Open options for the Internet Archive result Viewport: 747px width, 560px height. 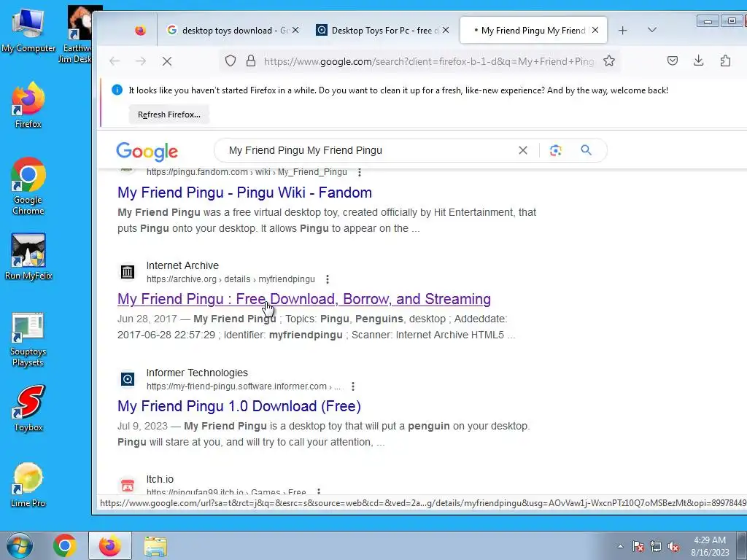click(x=328, y=279)
